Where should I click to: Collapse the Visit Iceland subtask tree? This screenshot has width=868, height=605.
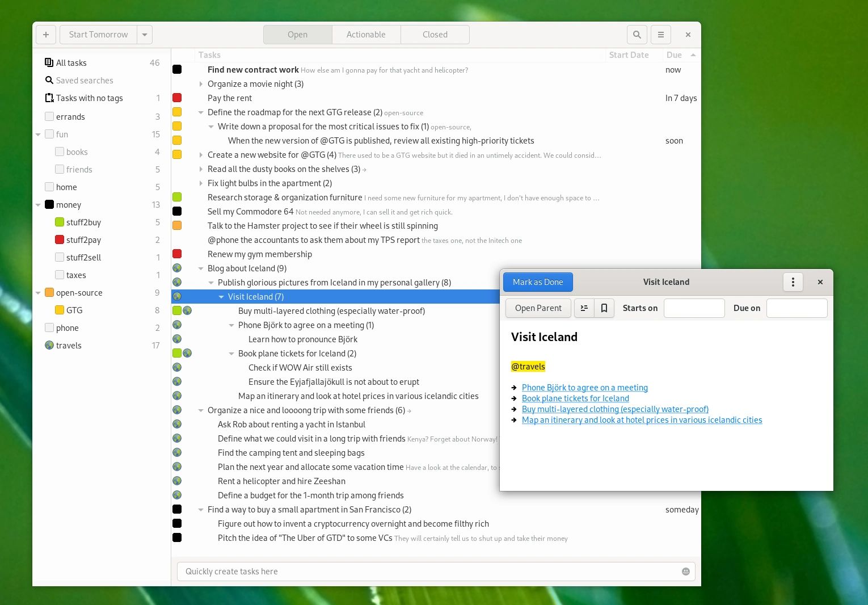pyautogui.click(x=221, y=296)
